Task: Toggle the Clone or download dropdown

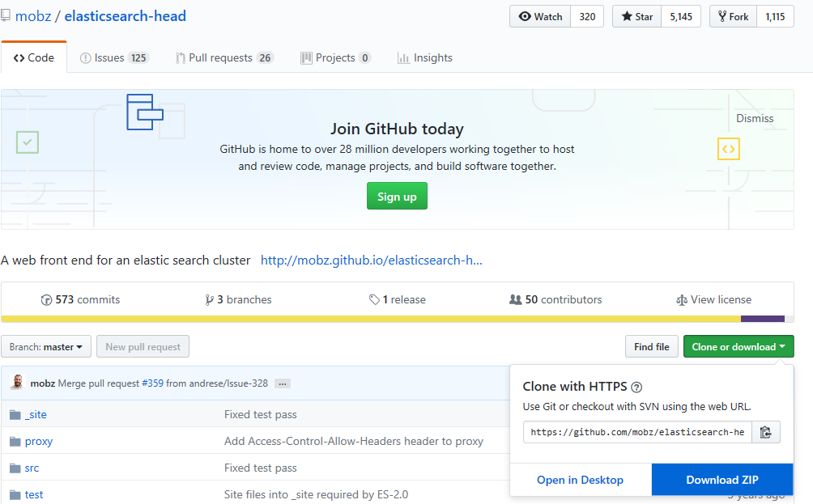Action: (739, 347)
